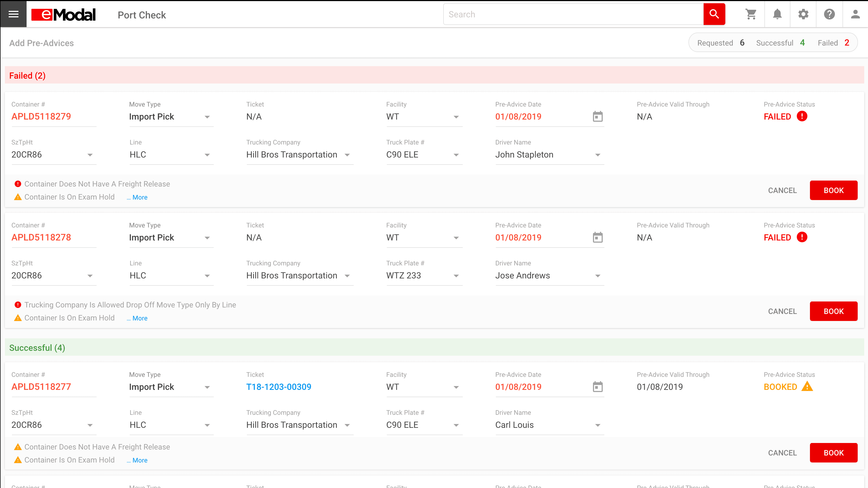
Task: Open ticket link T18-1203-00309
Action: click(x=279, y=387)
